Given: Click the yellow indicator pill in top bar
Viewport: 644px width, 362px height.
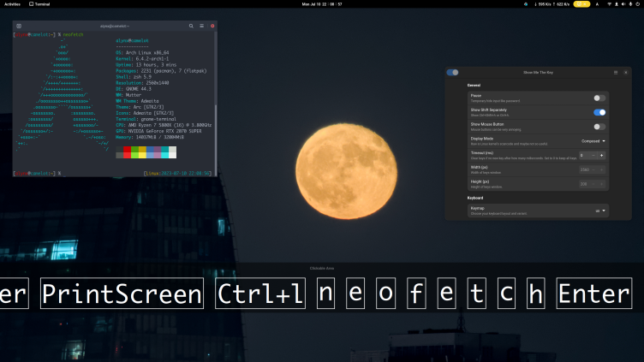Looking at the screenshot, I should [581, 4].
